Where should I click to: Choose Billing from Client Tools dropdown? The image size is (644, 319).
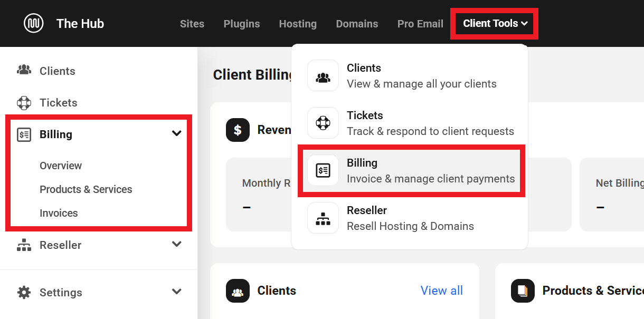pyautogui.click(x=411, y=171)
